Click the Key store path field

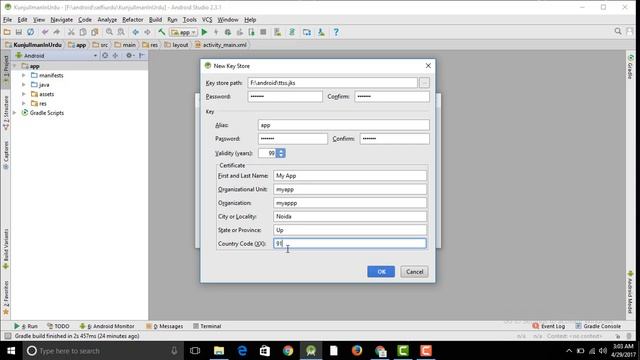point(332,83)
